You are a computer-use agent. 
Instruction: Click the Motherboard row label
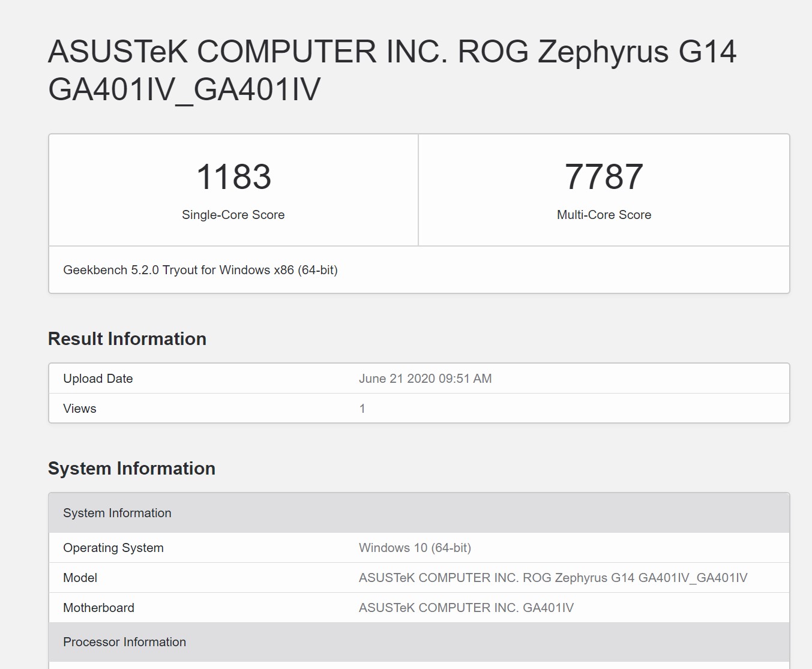point(98,608)
